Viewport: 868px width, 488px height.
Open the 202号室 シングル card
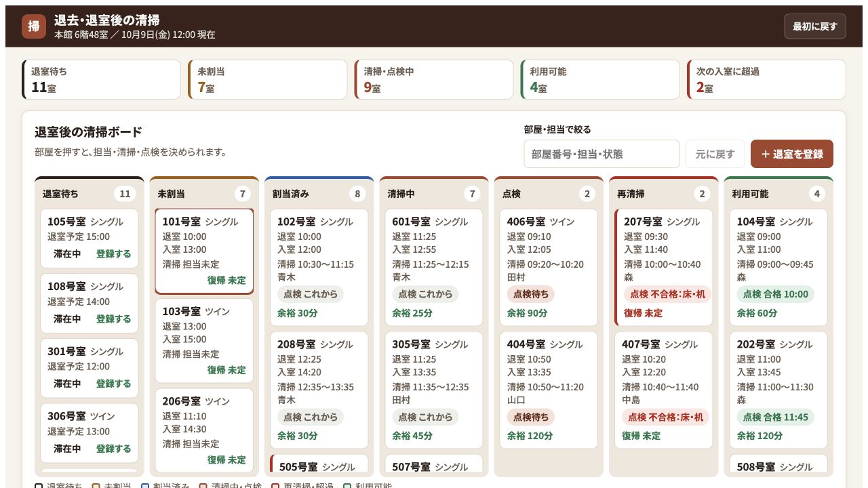click(x=779, y=390)
